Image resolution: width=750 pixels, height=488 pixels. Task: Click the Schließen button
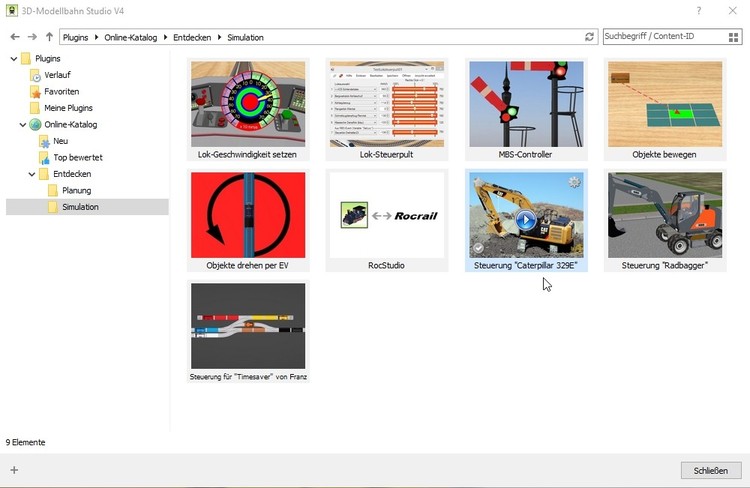(x=711, y=470)
